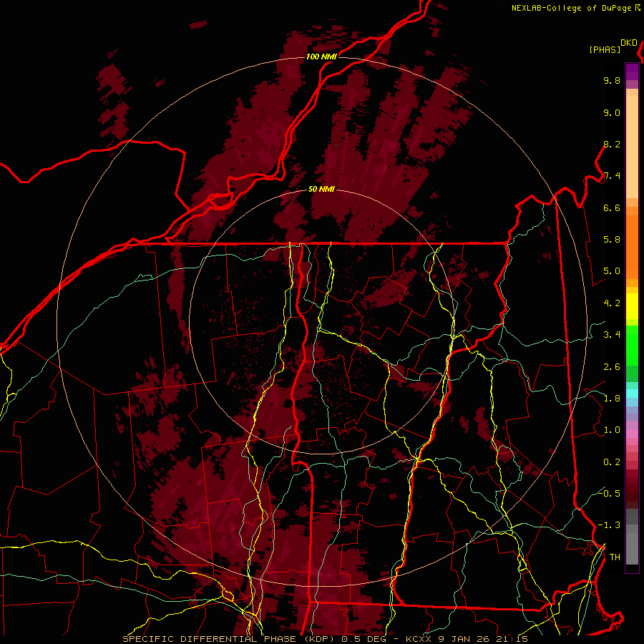Click the 6.6 value on the color scale

click(612, 208)
